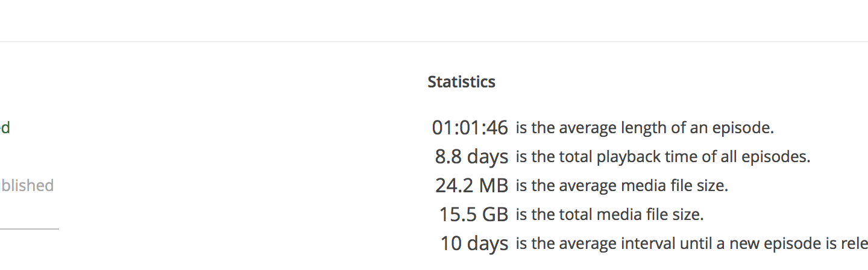The width and height of the screenshot is (868, 270).
Task: Click the 15.5 GB total size value
Action: coord(473,215)
